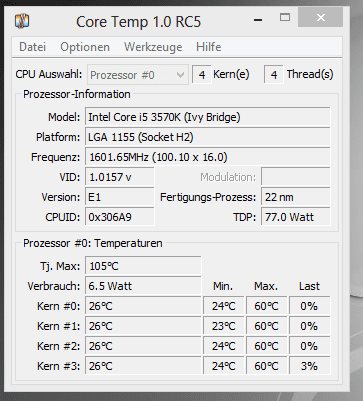Maximize the Core Temp window
Viewport: 363px width, 401px height.
tap(285, 18)
